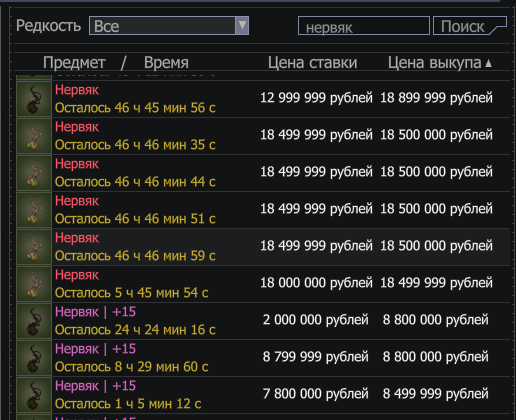Click item icon for lot ending 46 ч 46 мин 51 с
Viewport: 516px width, 420px height.
tap(34, 210)
